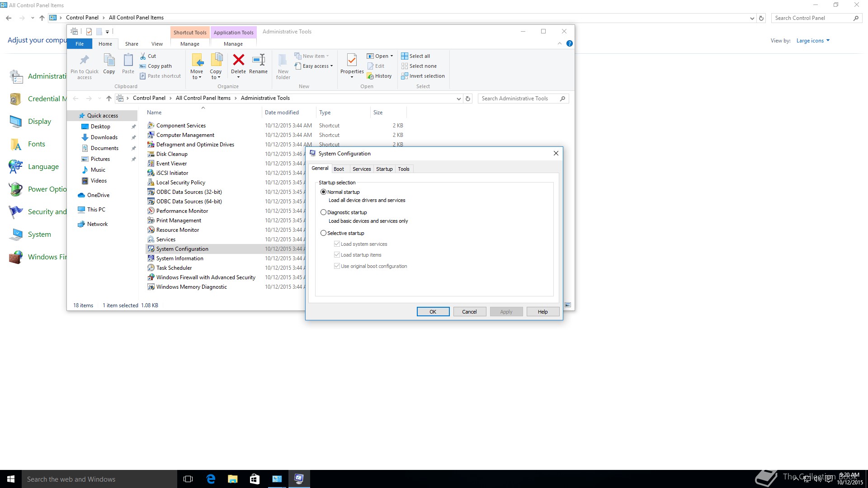The image size is (868, 488).
Task: Select Task Scheduler in file list
Action: (174, 268)
